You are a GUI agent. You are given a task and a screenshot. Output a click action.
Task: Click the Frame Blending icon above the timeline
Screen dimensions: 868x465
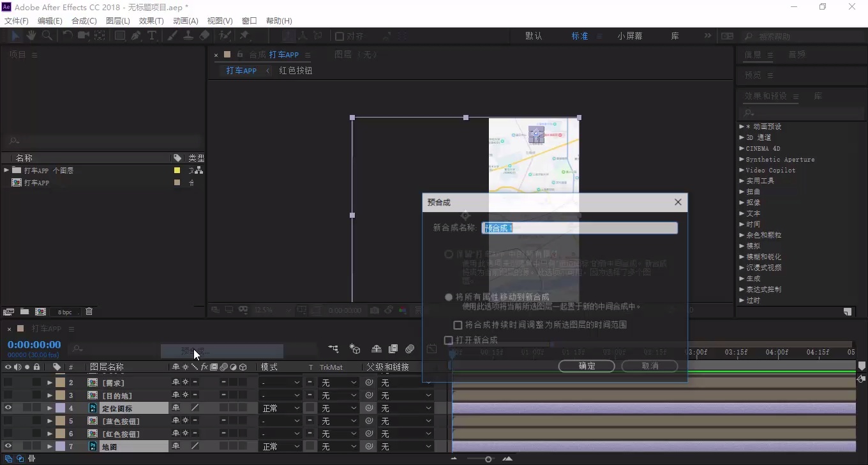[x=393, y=349]
